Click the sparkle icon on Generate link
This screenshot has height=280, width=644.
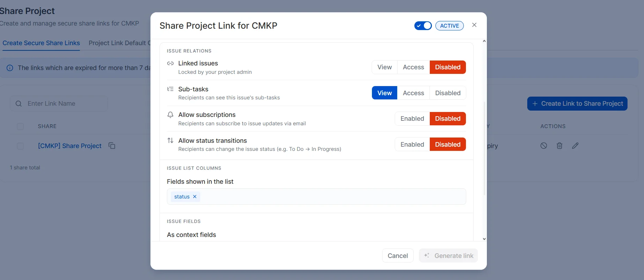(x=427, y=255)
